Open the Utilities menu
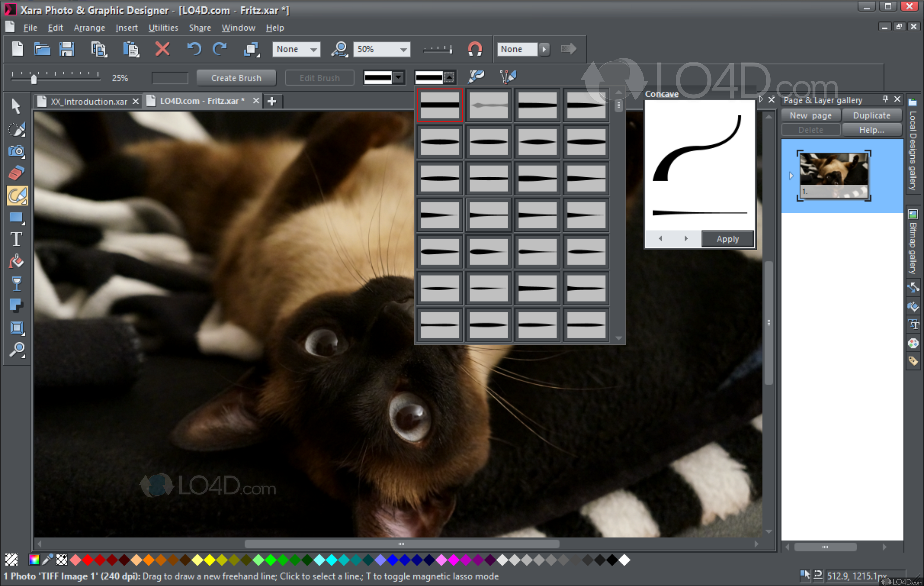Screen dimensions: 924x586 click(x=163, y=28)
